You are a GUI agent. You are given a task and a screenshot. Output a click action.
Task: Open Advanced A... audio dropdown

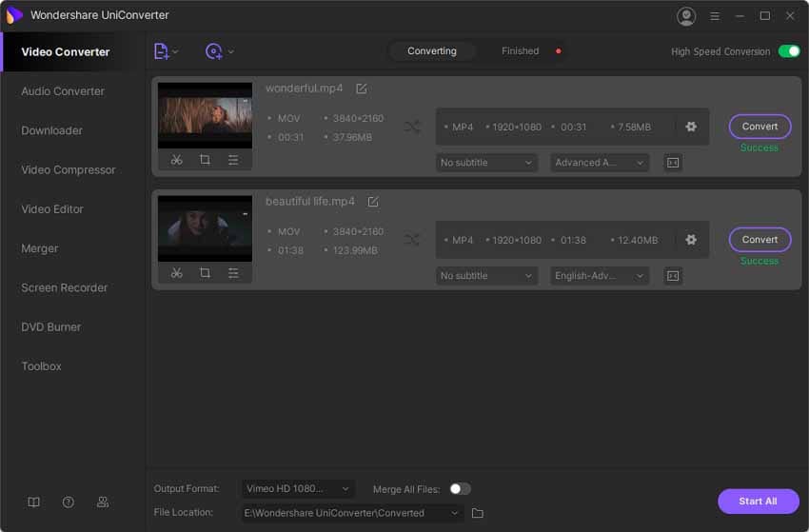(x=599, y=163)
